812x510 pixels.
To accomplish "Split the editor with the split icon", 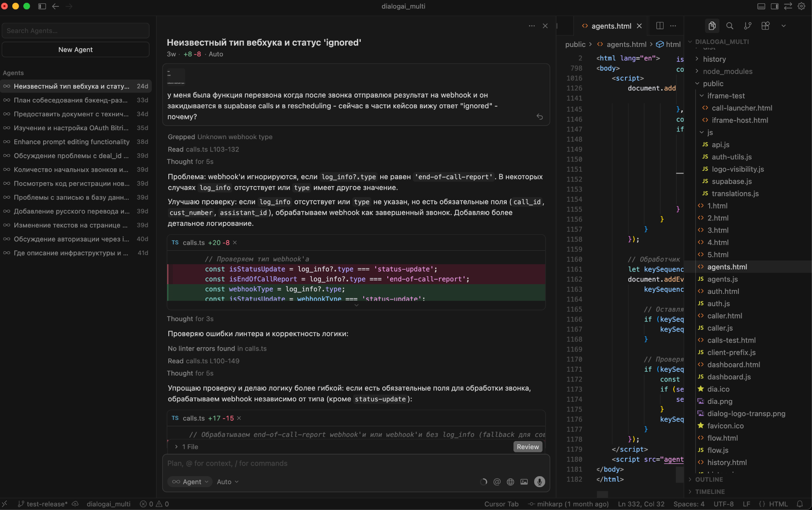I will pyautogui.click(x=660, y=26).
